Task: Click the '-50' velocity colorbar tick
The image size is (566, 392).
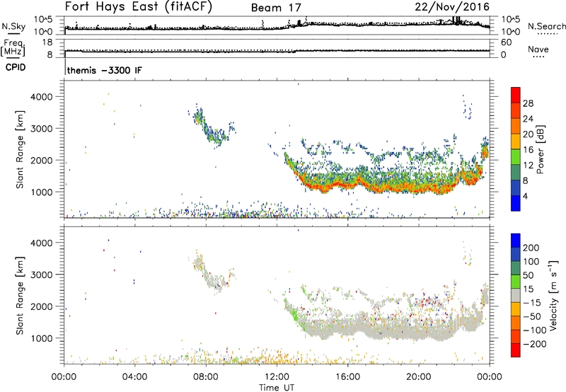Action: click(x=532, y=316)
